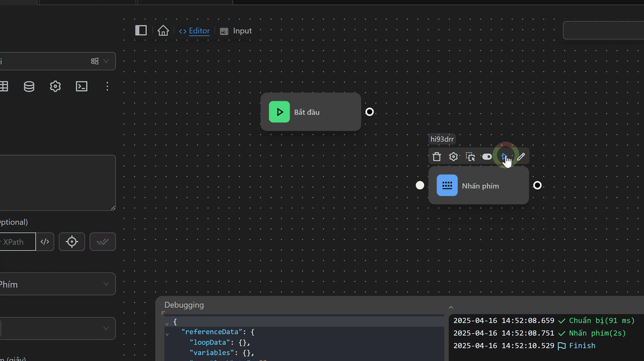Open the three-dot more options menu
This screenshot has height=361, width=644.
(107, 87)
